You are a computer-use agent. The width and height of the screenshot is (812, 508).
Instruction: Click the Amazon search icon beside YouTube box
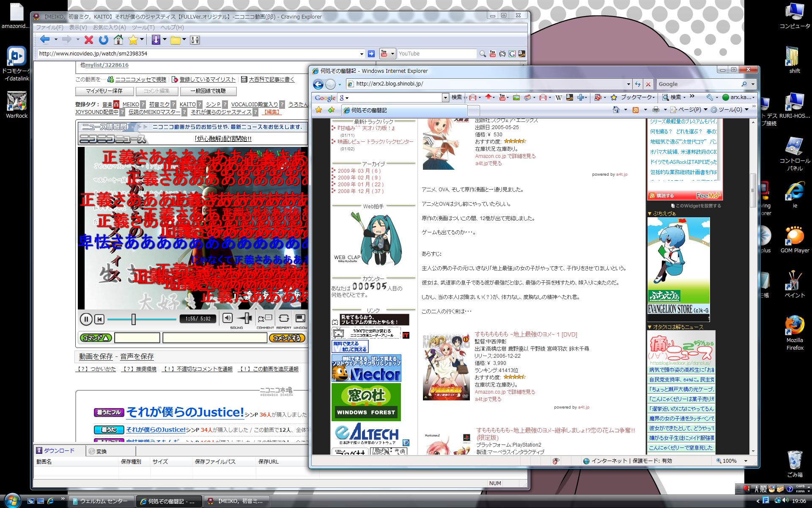click(x=522, y=54)
